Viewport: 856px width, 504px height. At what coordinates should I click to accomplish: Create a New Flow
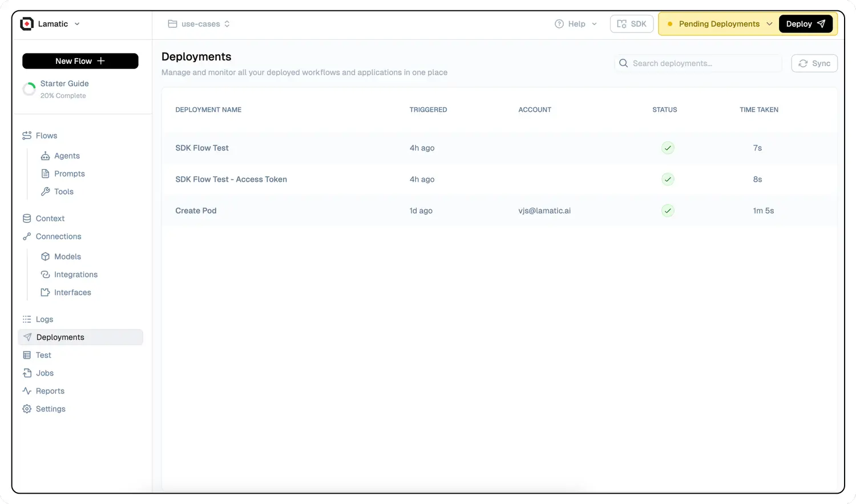click(x=80, y=61)
